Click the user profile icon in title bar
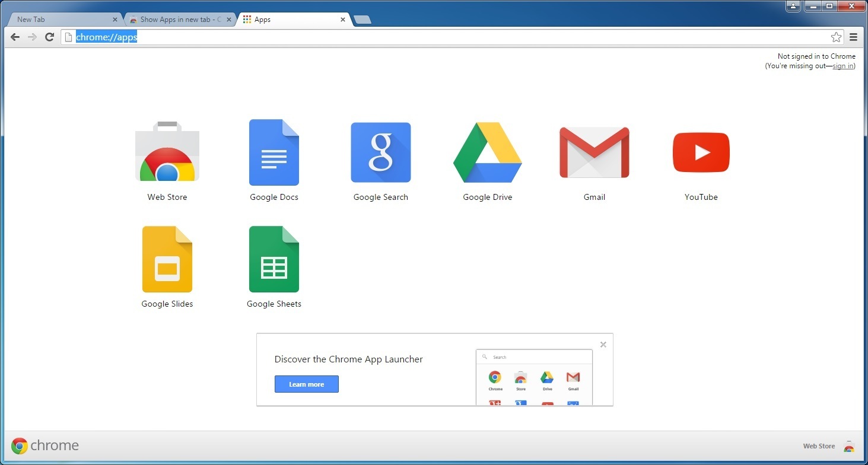Image resolution: width=868 pixels, height=465 pixels. (x=794, y=6)
